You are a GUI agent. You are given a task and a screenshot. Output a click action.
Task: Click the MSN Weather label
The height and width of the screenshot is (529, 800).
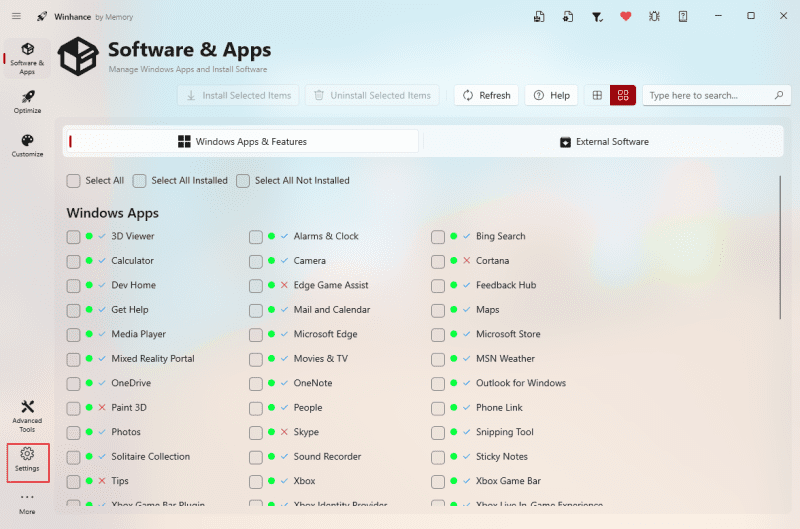click(x=505, y=359)
